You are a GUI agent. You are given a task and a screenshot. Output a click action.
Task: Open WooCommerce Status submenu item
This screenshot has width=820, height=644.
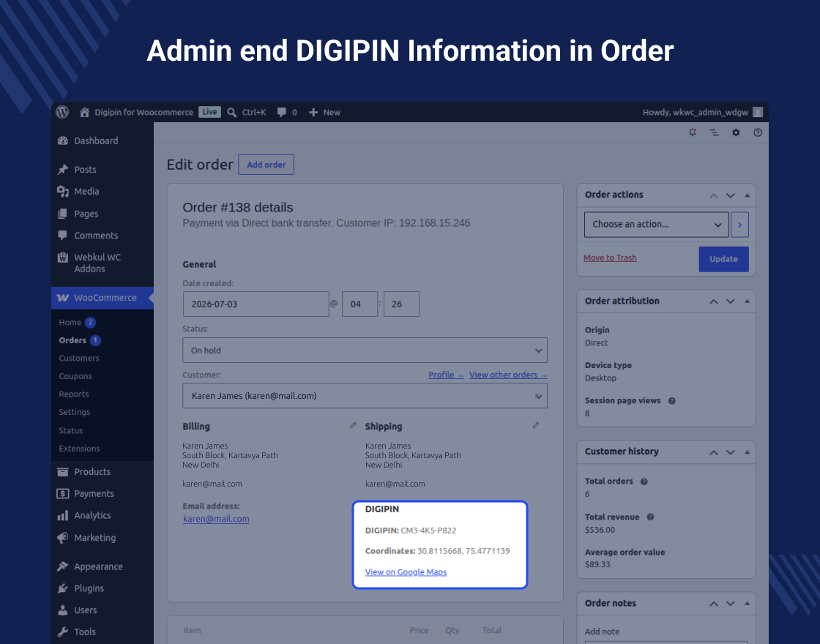[70, 430]
